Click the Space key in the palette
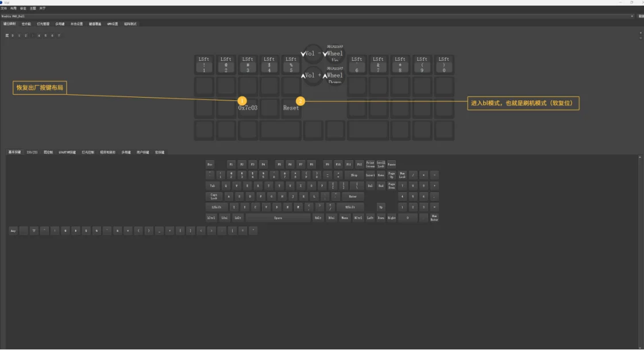This screenshot has height=350, width=644. pos(278,218)
